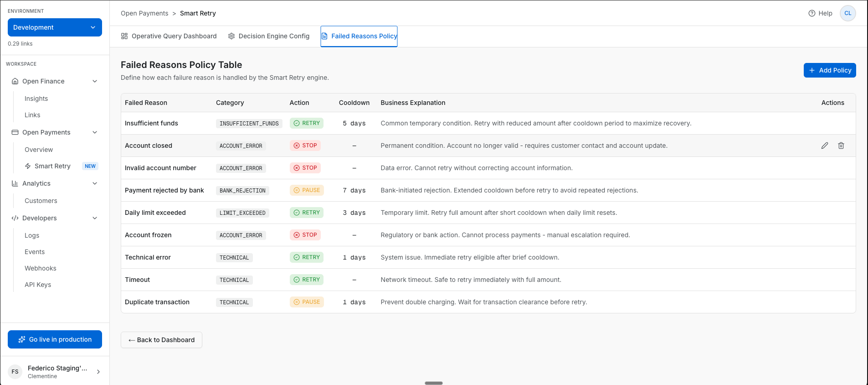Click the Business Explanation column header
This screenshot has width=868, height=385.
[x=413, y=103]
